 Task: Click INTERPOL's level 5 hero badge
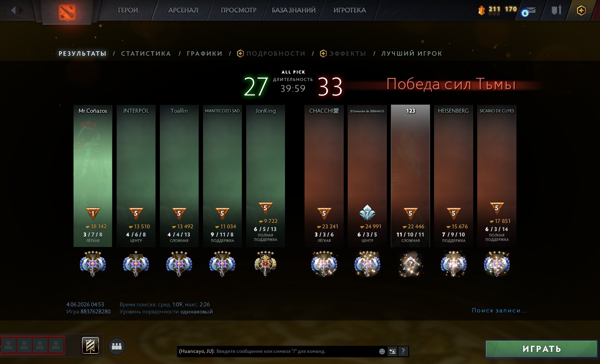[x=136, y=213]
